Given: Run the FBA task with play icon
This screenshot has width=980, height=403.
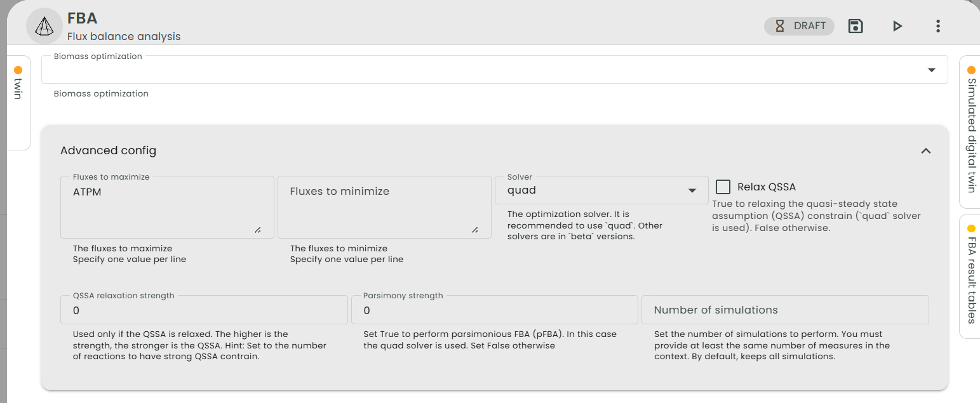Looking at the screenshot, I should click(x=897, y=26).
